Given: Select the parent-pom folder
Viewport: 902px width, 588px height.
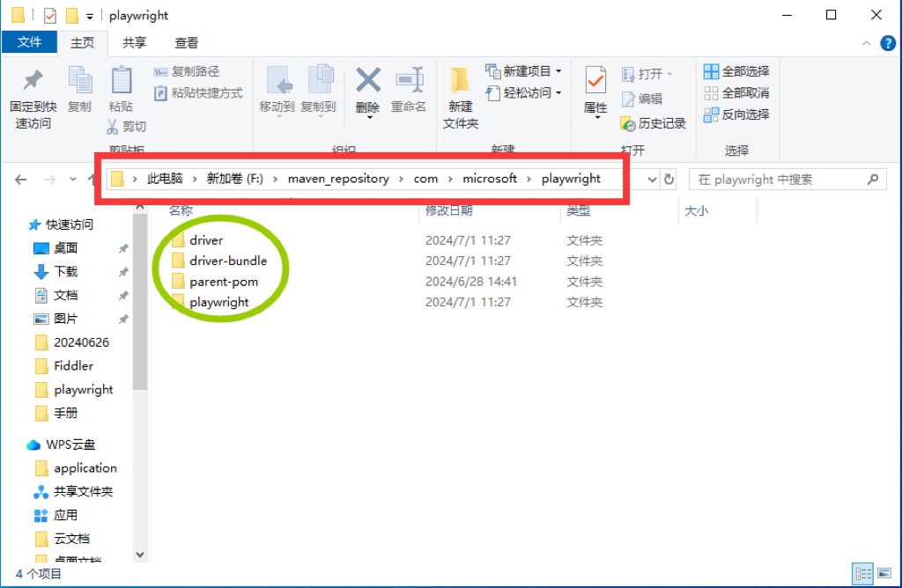Looking at the screenshot, I should [215, 282].
